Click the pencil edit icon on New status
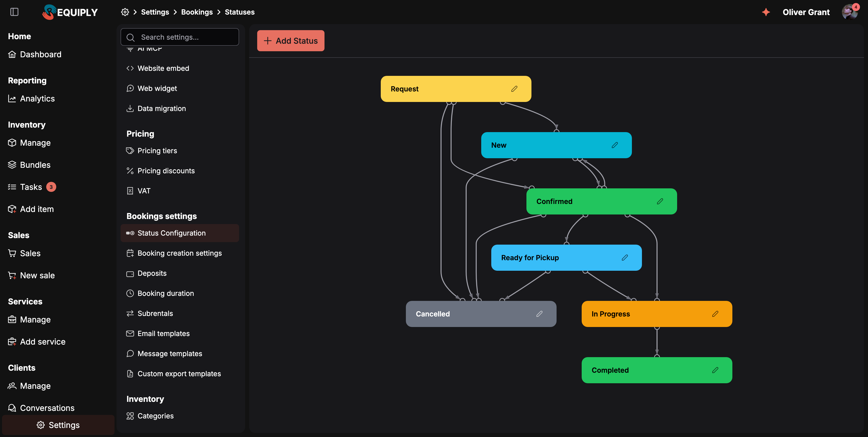 coord(615,145)
